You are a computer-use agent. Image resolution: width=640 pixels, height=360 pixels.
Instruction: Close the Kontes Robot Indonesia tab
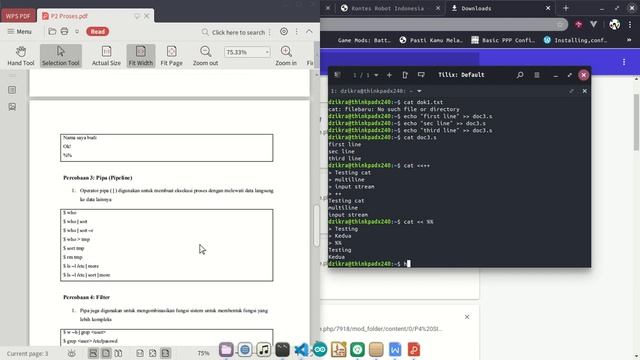coord(438,8)
